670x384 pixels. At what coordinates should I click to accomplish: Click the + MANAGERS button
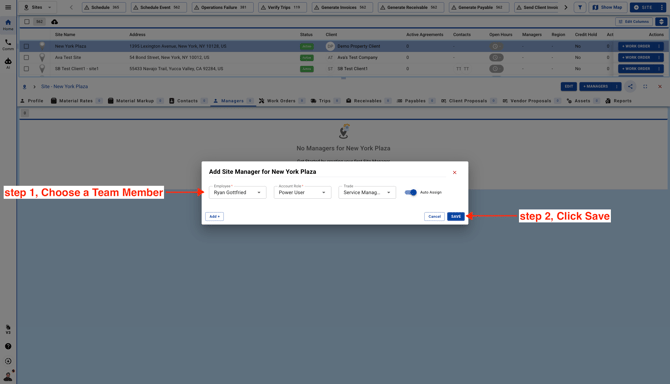click(x=596, y=86)
